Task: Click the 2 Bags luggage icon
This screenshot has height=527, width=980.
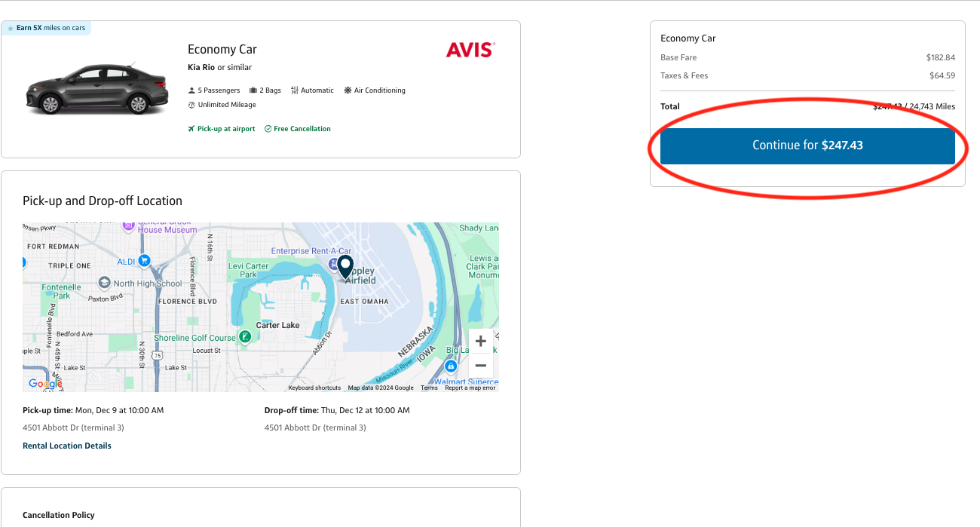Action: coord(253,90)
